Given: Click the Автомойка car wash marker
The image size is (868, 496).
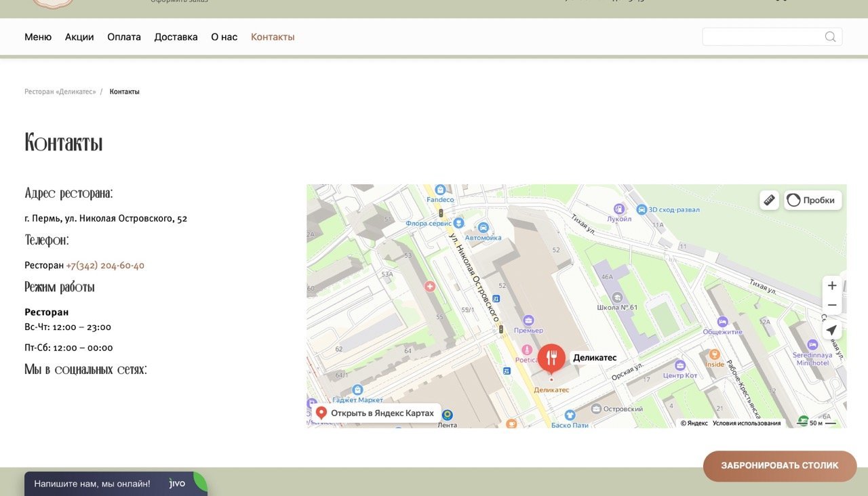Looking at the screenshot, I should 484,228.
